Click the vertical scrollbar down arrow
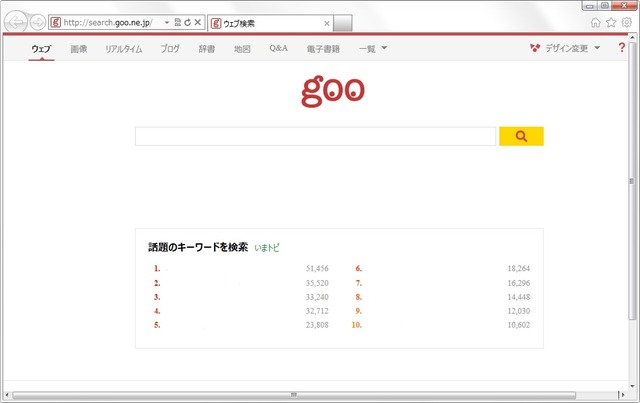Screen dimensions: 640x403 pos(632,386)
